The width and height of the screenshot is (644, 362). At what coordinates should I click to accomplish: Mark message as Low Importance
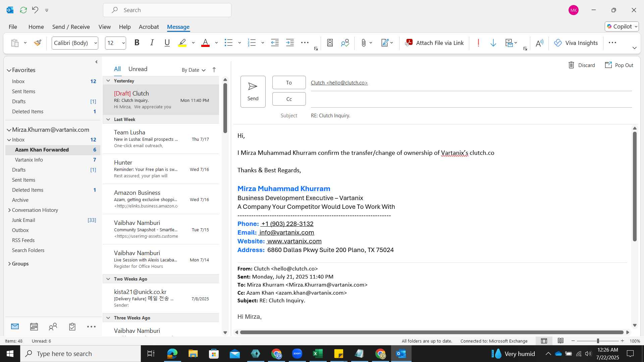click(493, 43)
